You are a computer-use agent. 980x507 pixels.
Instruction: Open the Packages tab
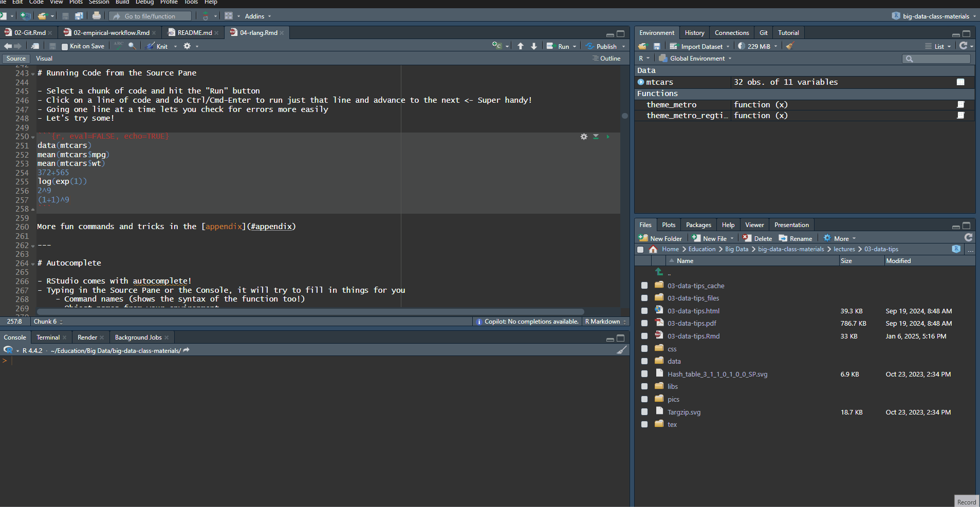(698, 225)
